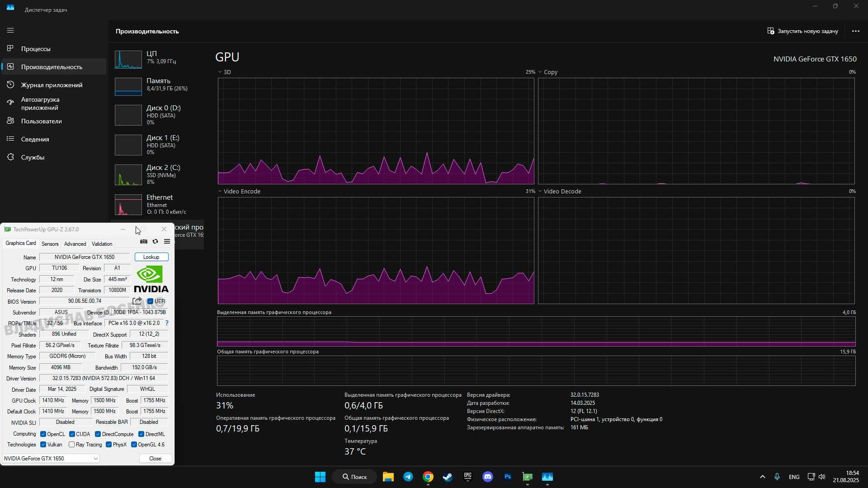Open Google Chrome from the taskbar

(x=428, y=477)
